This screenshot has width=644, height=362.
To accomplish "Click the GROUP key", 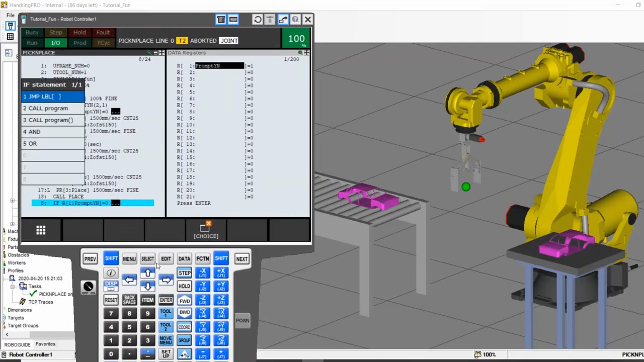I will tap(185, 340).
